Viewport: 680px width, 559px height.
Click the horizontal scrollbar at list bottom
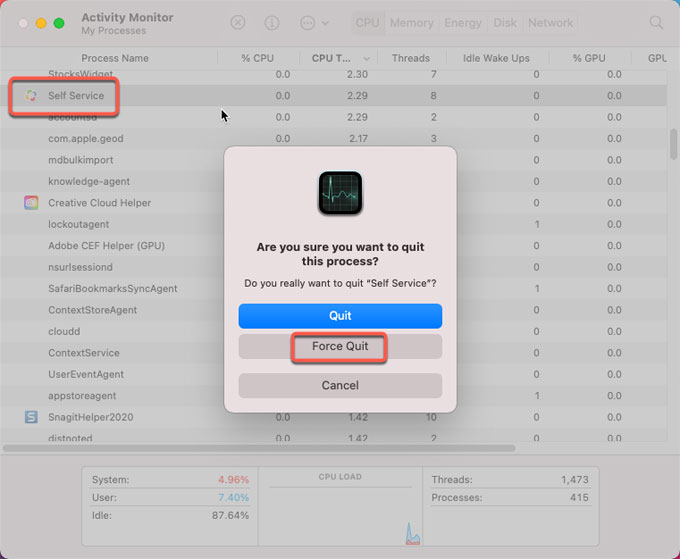pos(259,448)
